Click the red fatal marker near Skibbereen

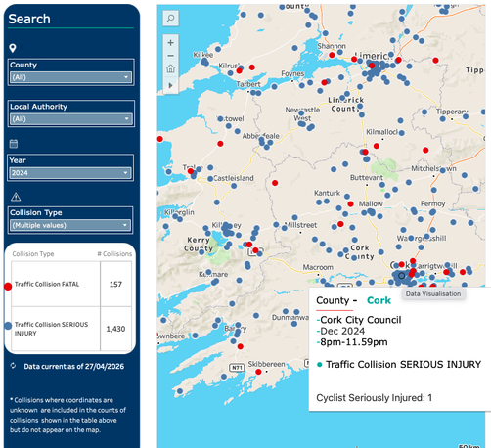tap(258, 372)
